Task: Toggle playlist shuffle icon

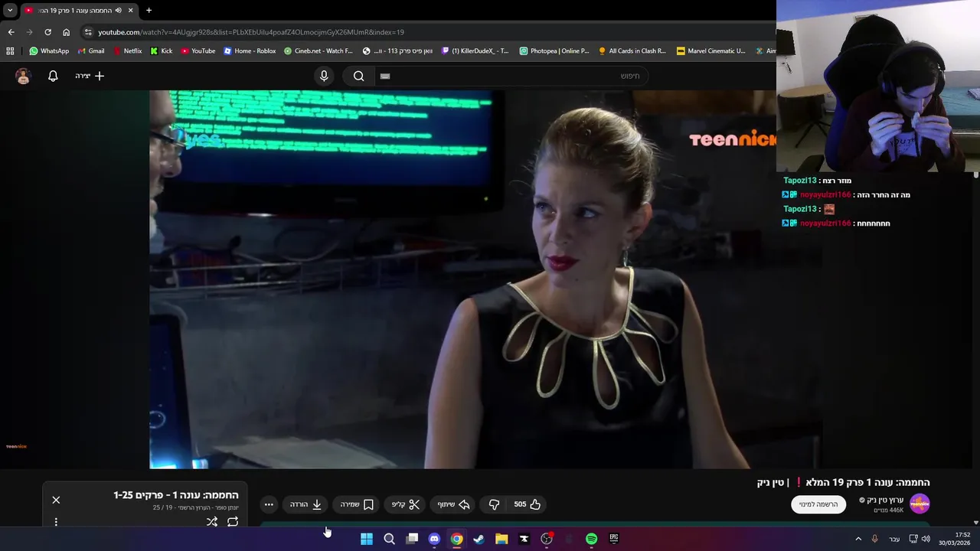Action: pyautogui.click(x=212, y=522)
